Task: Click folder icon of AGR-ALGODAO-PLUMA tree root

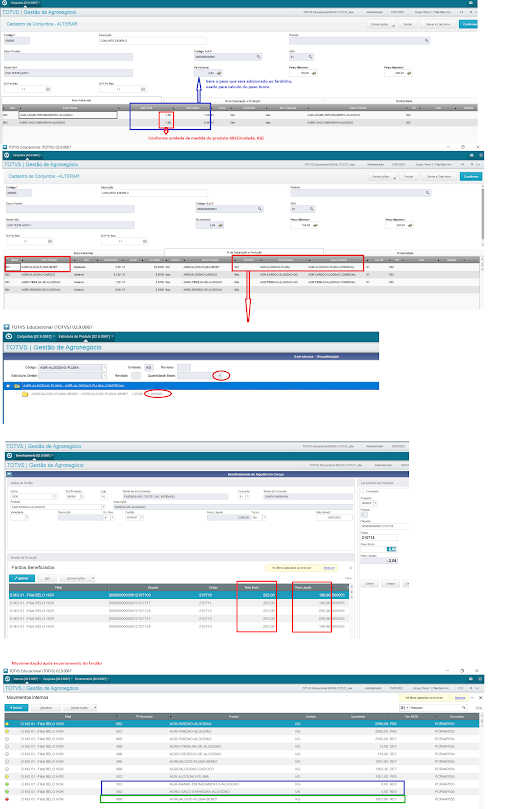Action: 17,386
